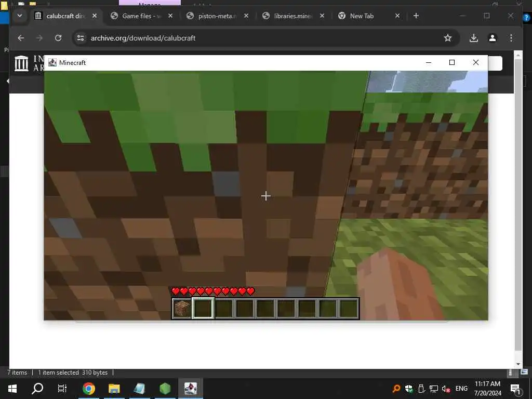Open the clock showing 11:17 AM

tap(487, 389)
